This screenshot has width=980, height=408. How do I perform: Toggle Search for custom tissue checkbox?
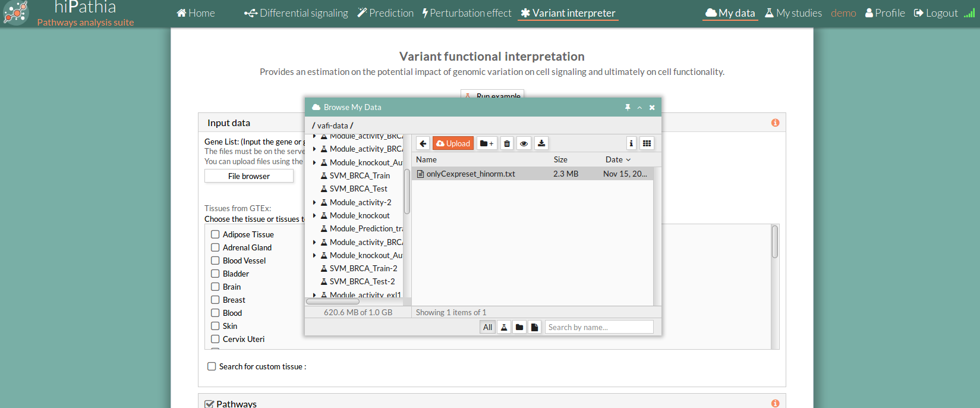click(x=212, y=366)
